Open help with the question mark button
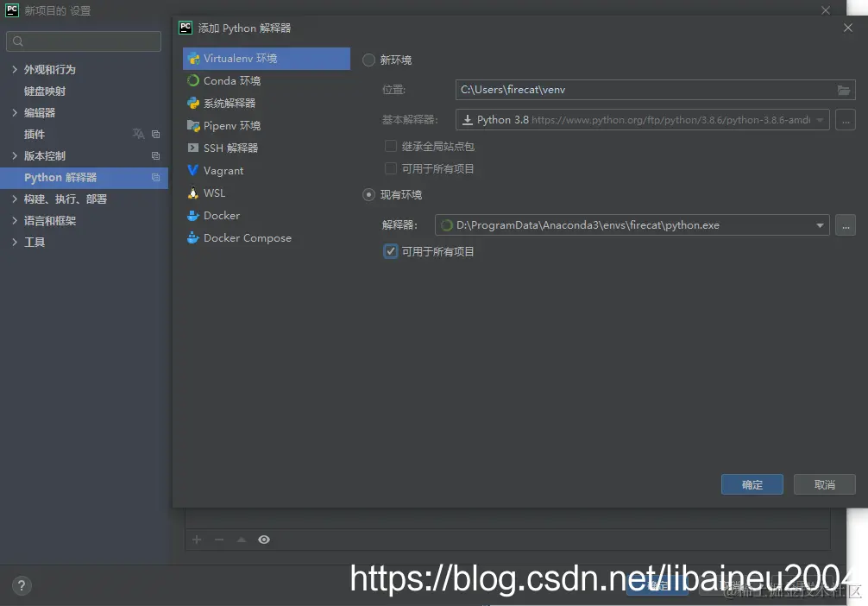The image size is (868, 606). [22, 585]
